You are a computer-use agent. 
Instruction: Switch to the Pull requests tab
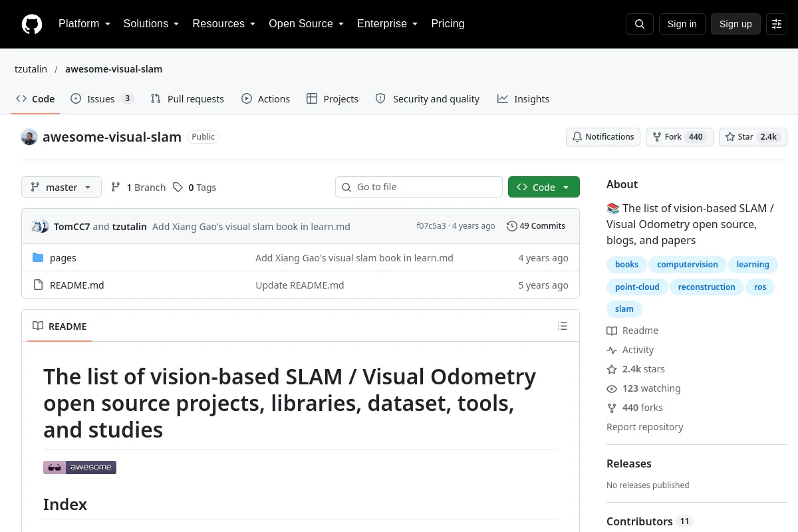tap(188, 99)
